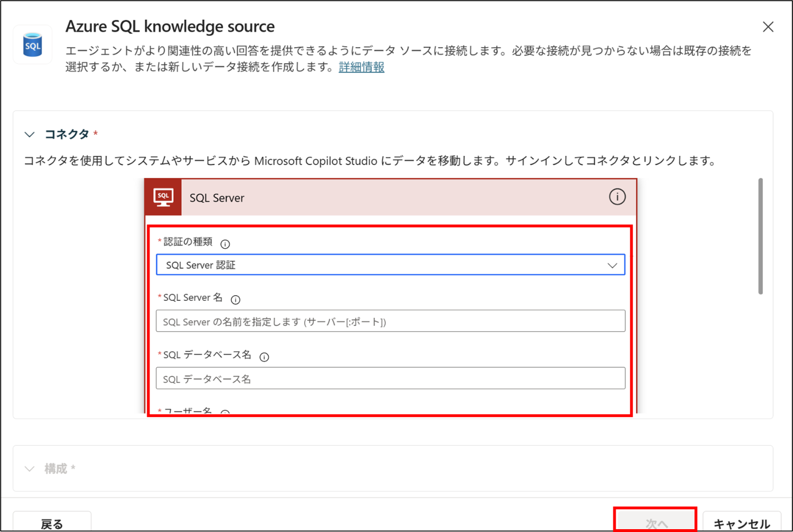Close the Azure SQL knowledge source dialog
793x532 pixels.
coord(768,27)
